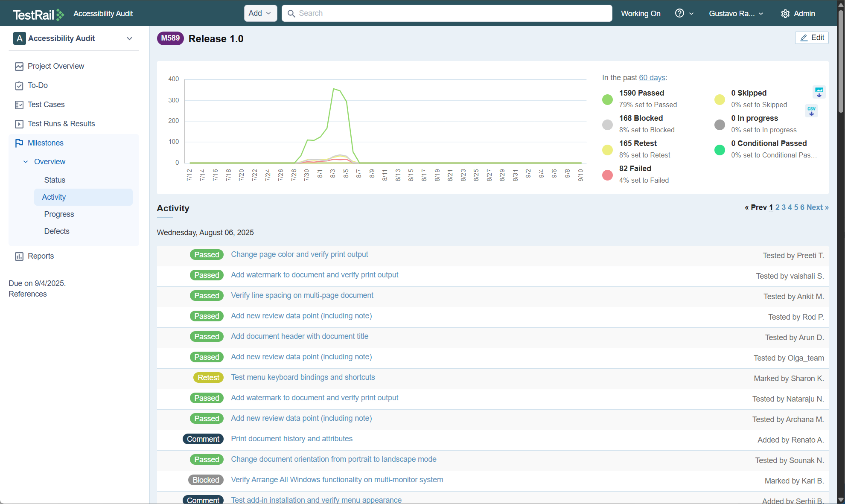This screenshot has width=845, height=504.
Task: Click the Milestones flag icon
Action: coord(19,143)
